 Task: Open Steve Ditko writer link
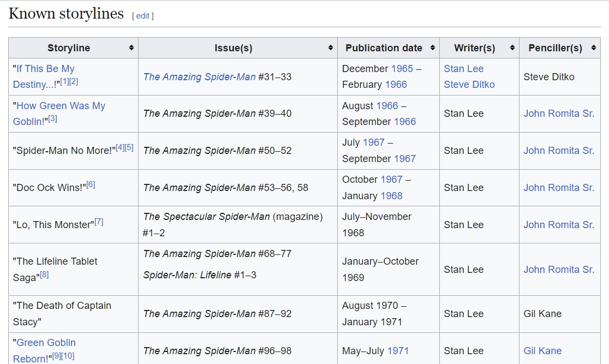pos(469,85)
